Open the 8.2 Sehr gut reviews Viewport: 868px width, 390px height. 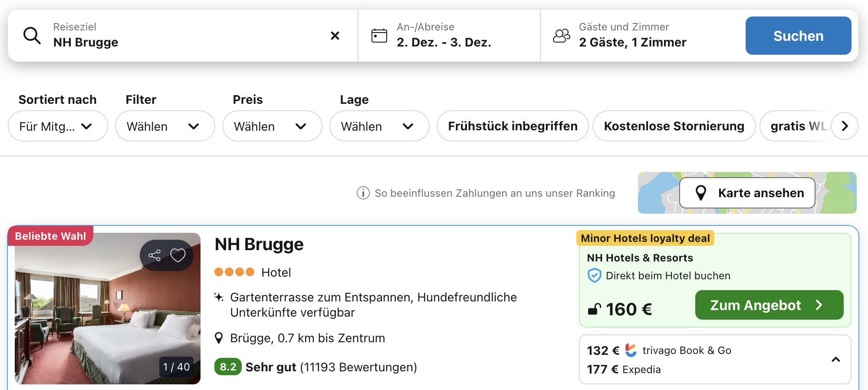pos(316,367)
